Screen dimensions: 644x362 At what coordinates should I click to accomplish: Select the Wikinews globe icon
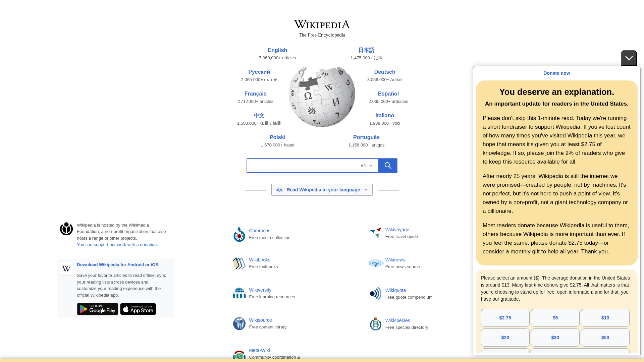[376, 263]
